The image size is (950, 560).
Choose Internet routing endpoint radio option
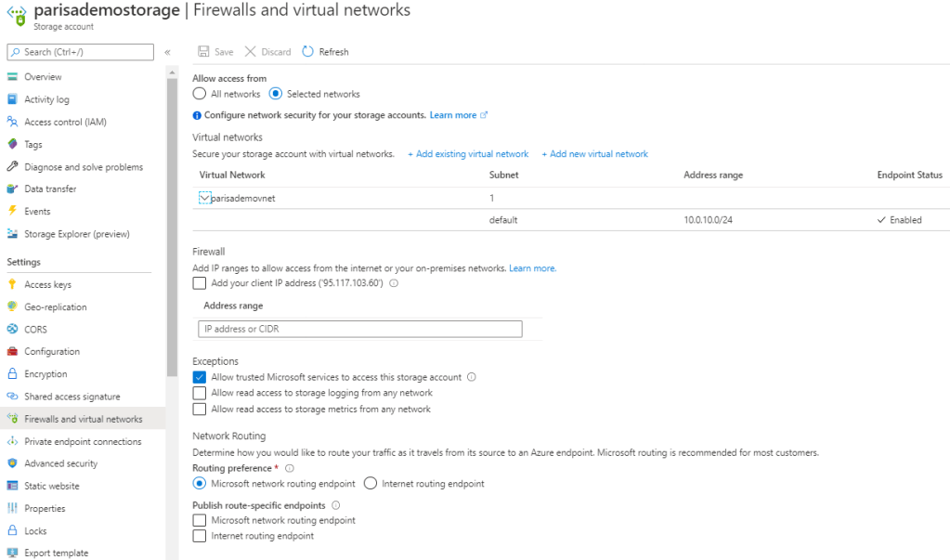pos(371,484)
